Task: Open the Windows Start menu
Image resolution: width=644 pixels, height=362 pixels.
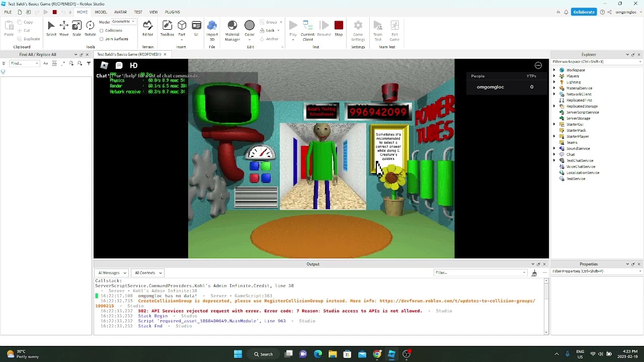Action: 237,354
